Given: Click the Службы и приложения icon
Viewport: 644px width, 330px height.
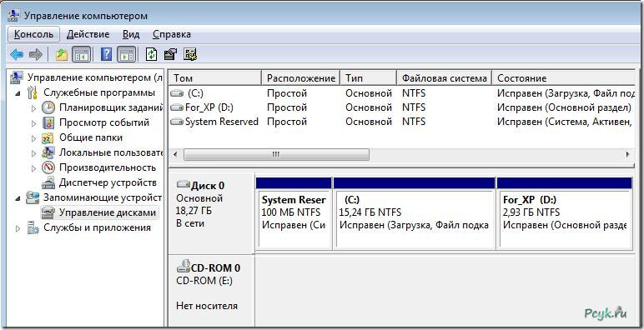Looking at the screenshot, I should click(33, 227).
